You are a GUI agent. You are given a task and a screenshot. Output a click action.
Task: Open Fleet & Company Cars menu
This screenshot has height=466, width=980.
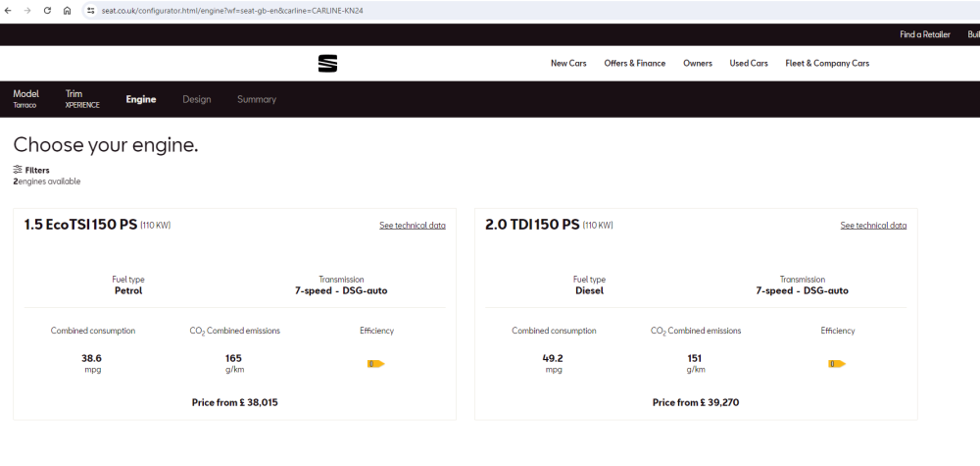point(827,63)
